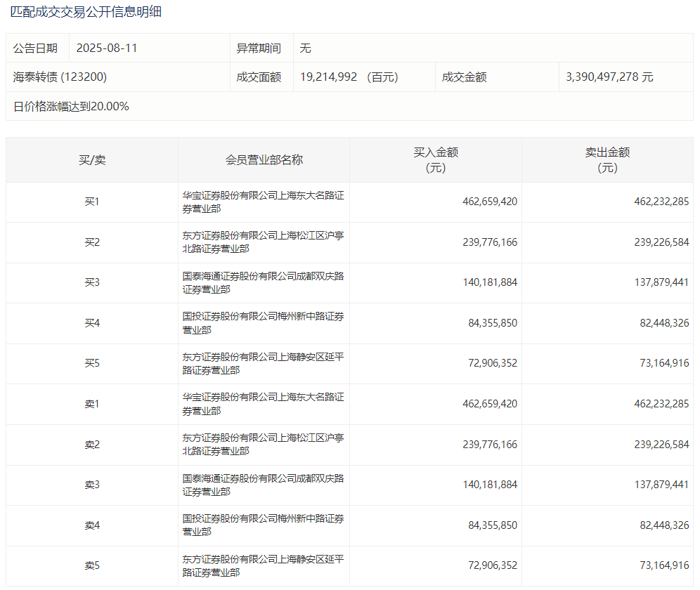700x590 pixels.
Task: Open 国泰海通证券 branch name in 买3 row
Action: point(263,283)
